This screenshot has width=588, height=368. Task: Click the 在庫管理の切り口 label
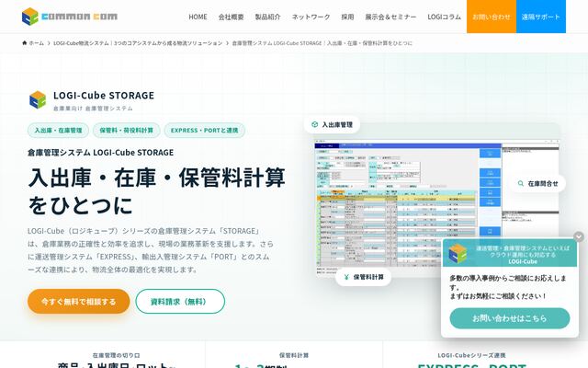(x=117, y=355)
